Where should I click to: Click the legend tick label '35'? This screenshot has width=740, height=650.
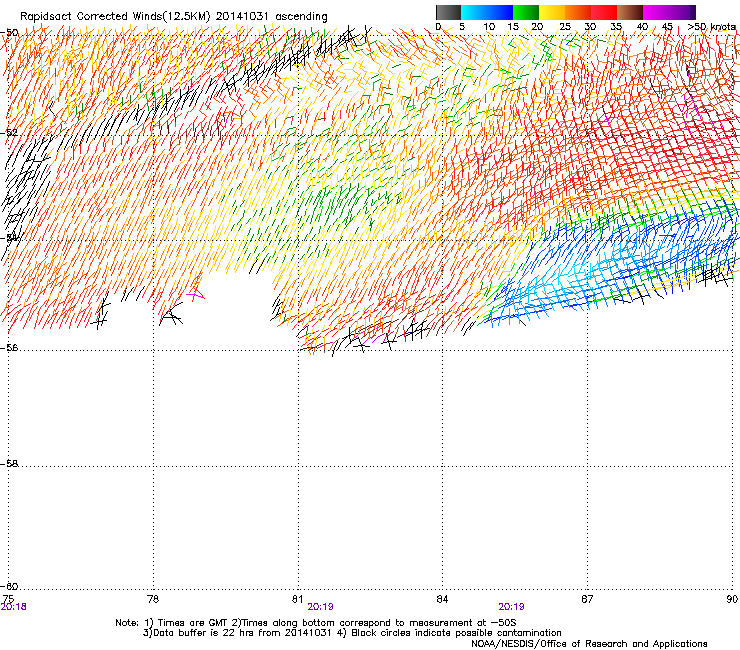click(616, 26)
